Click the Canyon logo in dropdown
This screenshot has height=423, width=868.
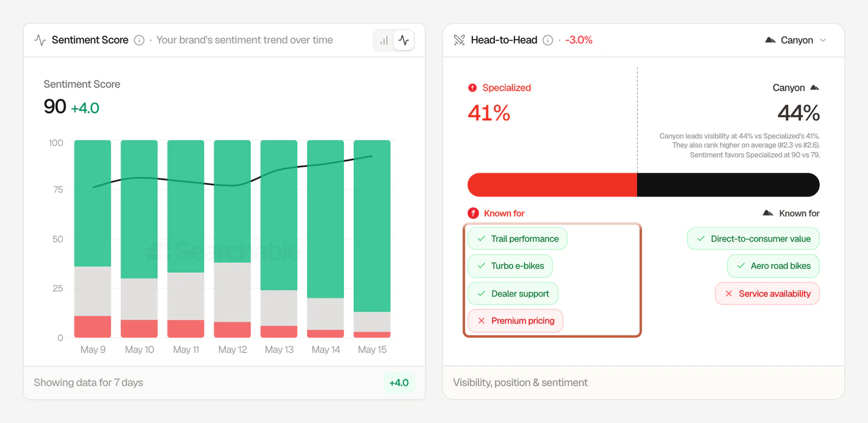(x=770, y=40)
